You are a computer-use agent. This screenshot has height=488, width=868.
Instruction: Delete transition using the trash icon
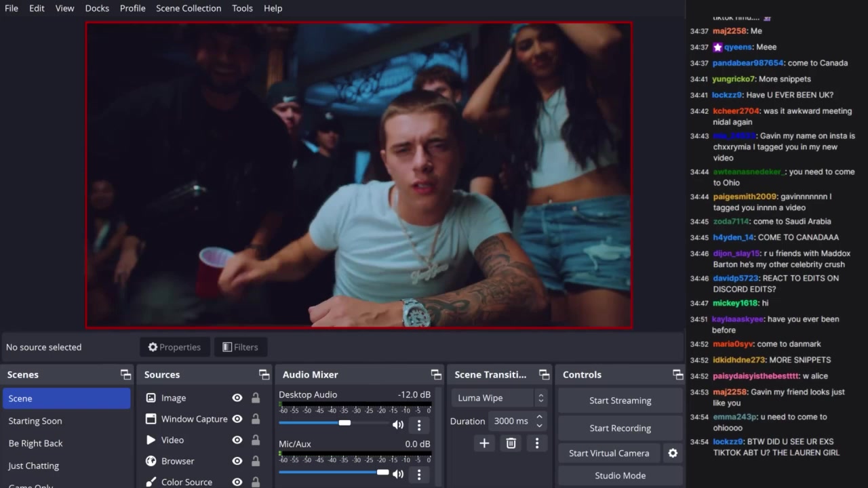[x=511, y=443]
